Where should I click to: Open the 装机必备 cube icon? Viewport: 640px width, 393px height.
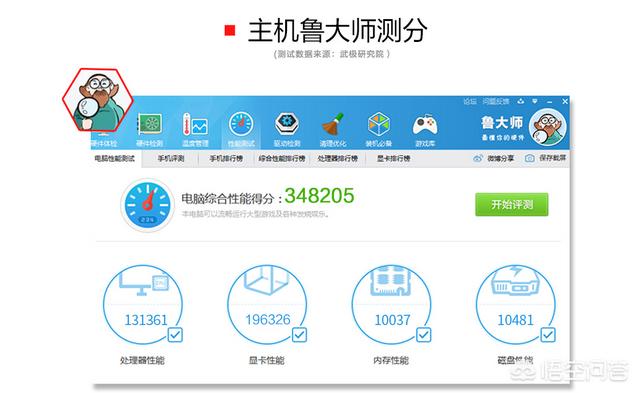(379, 124)
